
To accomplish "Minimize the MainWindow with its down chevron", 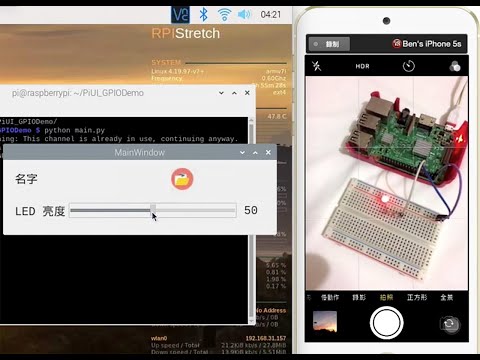I will pyautogui.click(x=242, y=152).
